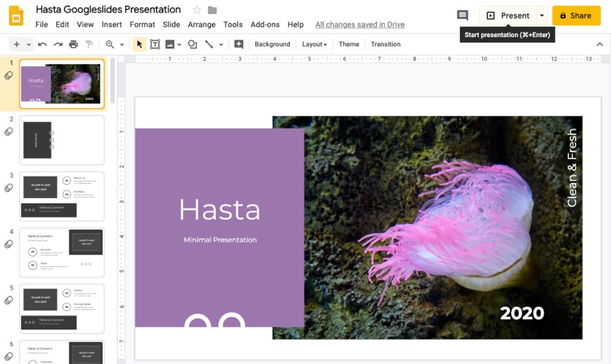Click the Hasta title text on slide
This screenshot has height=364, width=611.
[x=220, y=210]
